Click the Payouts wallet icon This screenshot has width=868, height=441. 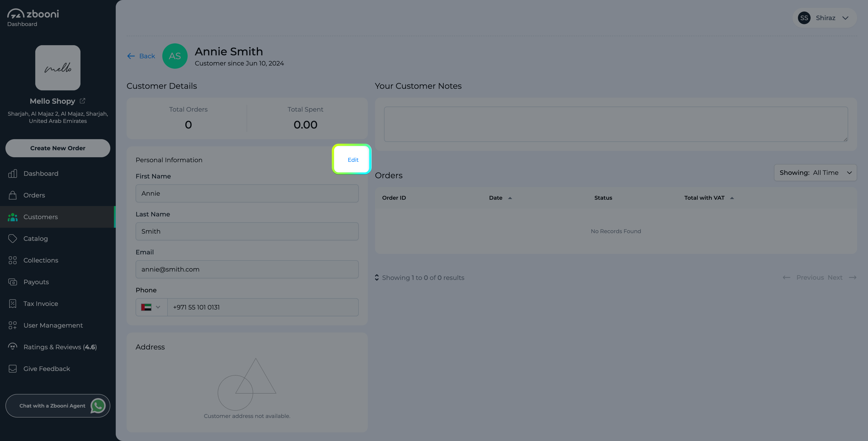13,282
